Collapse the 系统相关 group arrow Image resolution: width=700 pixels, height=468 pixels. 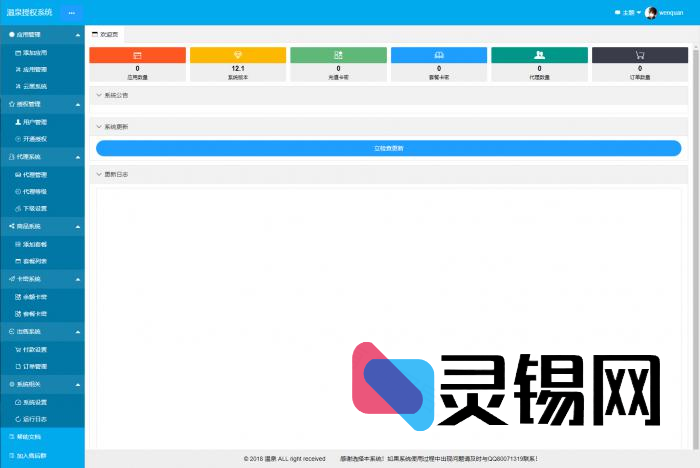tap(78, 385)
